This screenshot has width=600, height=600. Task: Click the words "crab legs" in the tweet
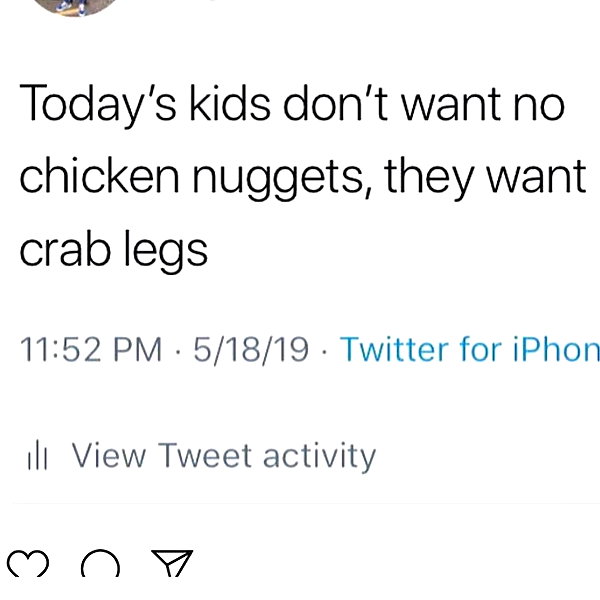coord(114,249)
